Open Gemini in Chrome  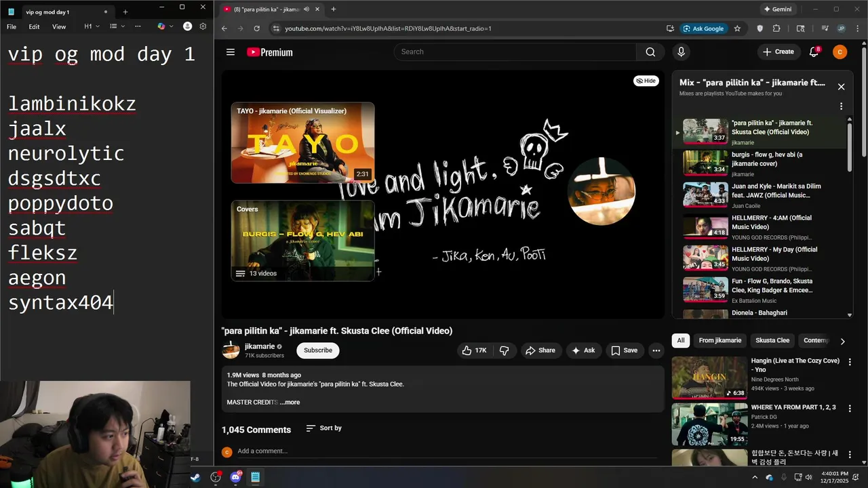(x=777, y=9)
